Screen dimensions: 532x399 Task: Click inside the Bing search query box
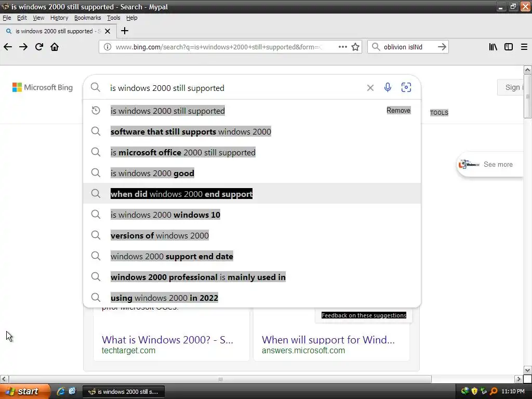click(234, 88)
